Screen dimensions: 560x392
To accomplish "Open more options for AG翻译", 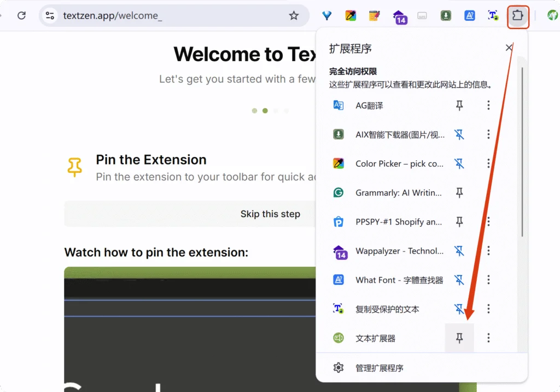I will point(488,106).
